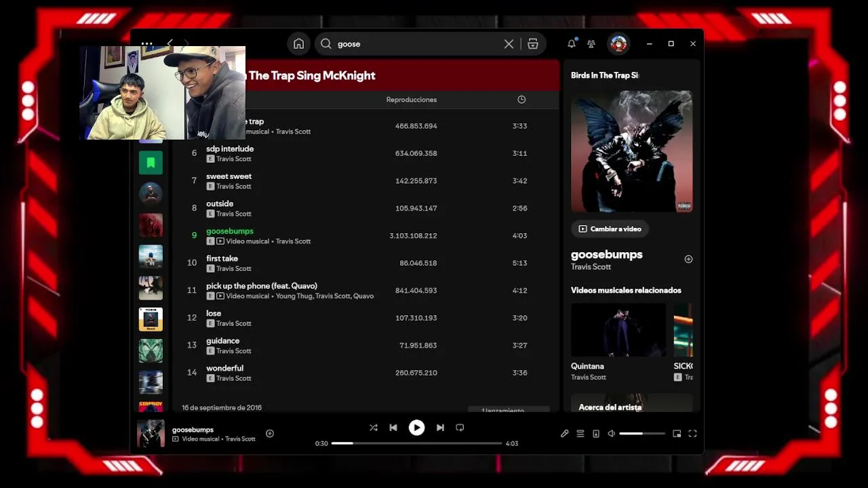Open the Browse icon in search bar

(533, 44)
